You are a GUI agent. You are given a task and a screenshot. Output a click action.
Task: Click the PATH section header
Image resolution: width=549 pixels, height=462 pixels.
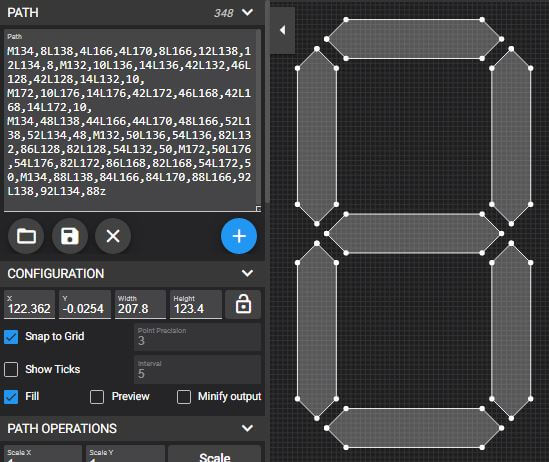tap(132, 13)
